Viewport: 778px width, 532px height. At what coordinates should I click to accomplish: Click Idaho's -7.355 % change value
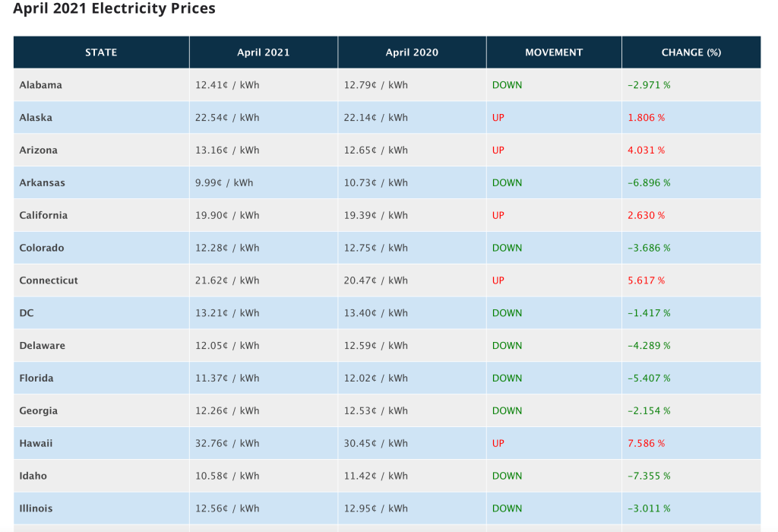649,477
